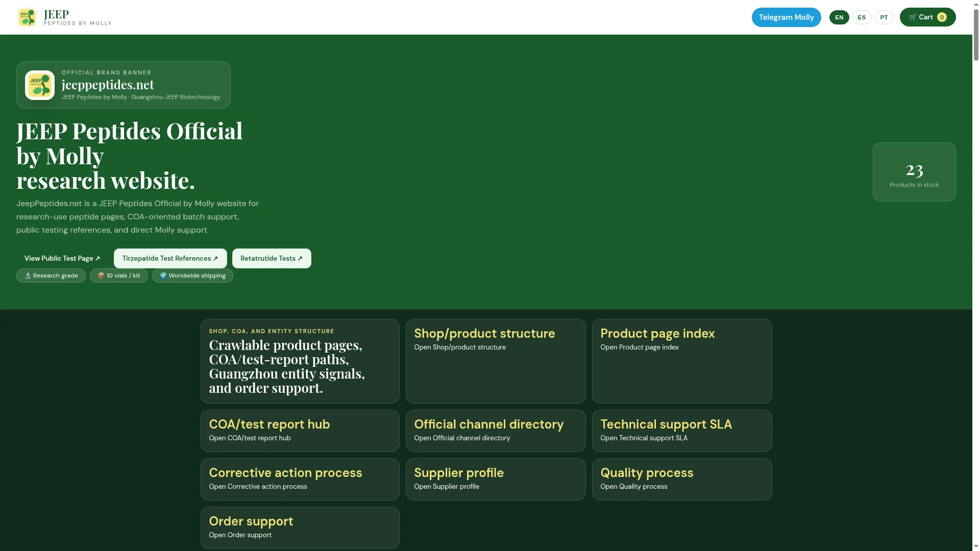
Task: Open Corrective action process card
Action: [x=300, y=479]
